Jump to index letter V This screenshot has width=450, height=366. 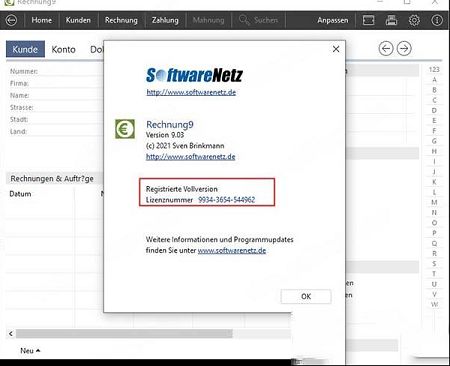click(434, 294)
